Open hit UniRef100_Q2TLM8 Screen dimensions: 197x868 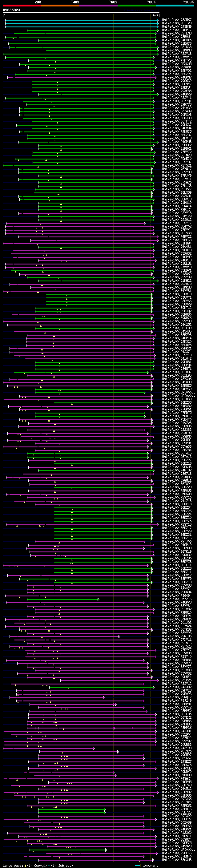pos(177,34)
